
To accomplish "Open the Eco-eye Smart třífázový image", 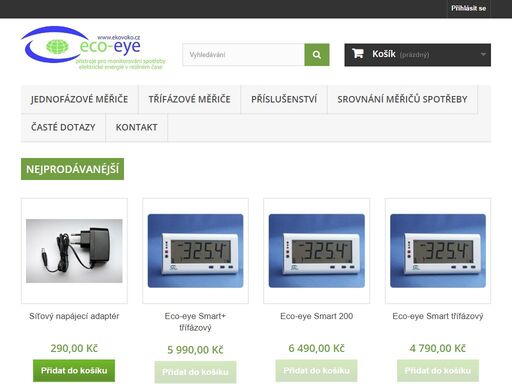I will click(438, 251).
